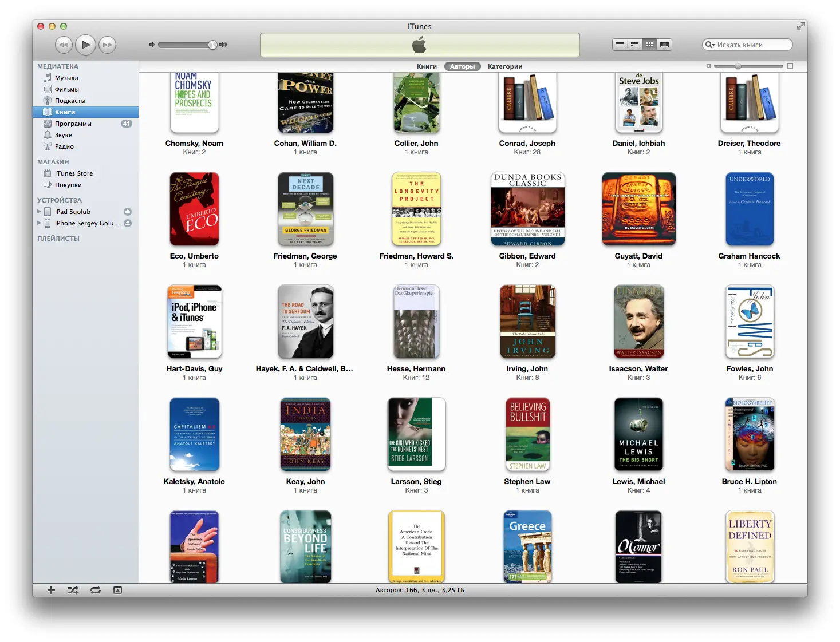This screenshot has height=642, width=840.
Task: Select 'Книги' in the sidebar
Action: tap(85, 112)
